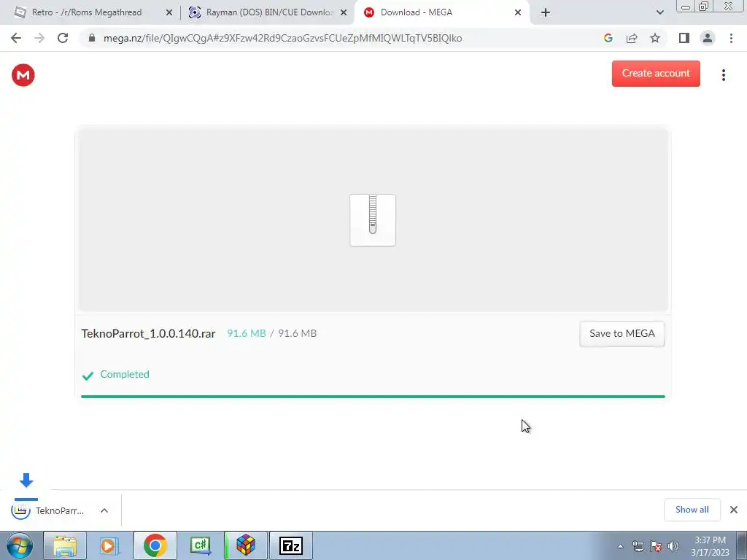Click the forward navigation arrow
The image size is (747, 560).
click(39, 38)
